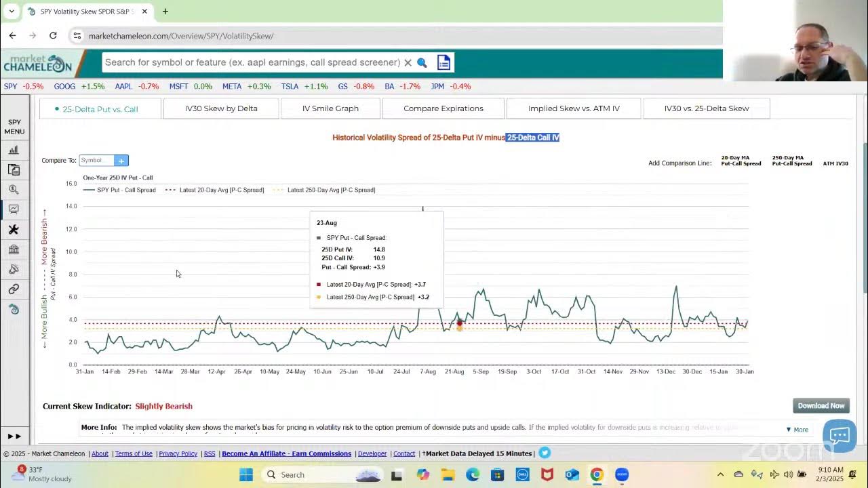The height and width of the screenshot is (488, 868).
Task: Toggle the ATM IV30 comparison line
Action: pyautogui.click(x=835, y=163)
